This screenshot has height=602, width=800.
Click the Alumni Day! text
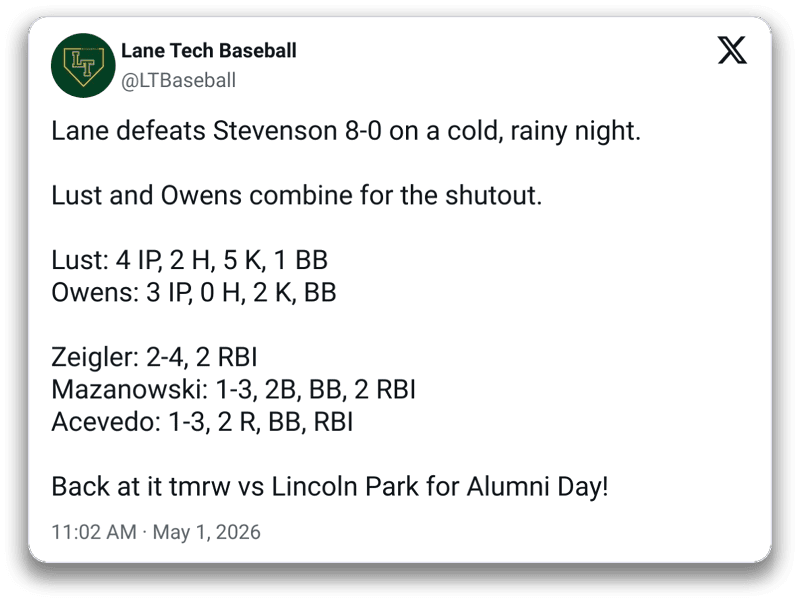point(537,487)
